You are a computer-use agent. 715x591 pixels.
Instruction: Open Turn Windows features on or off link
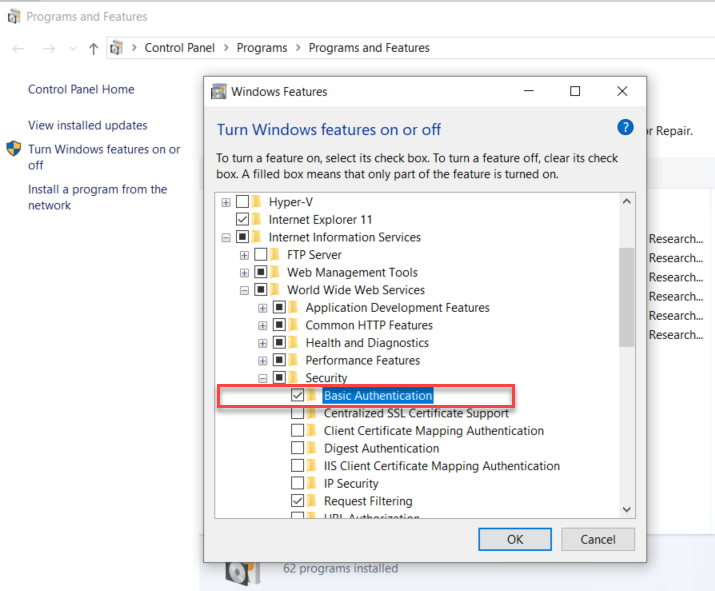click(104, 157)
